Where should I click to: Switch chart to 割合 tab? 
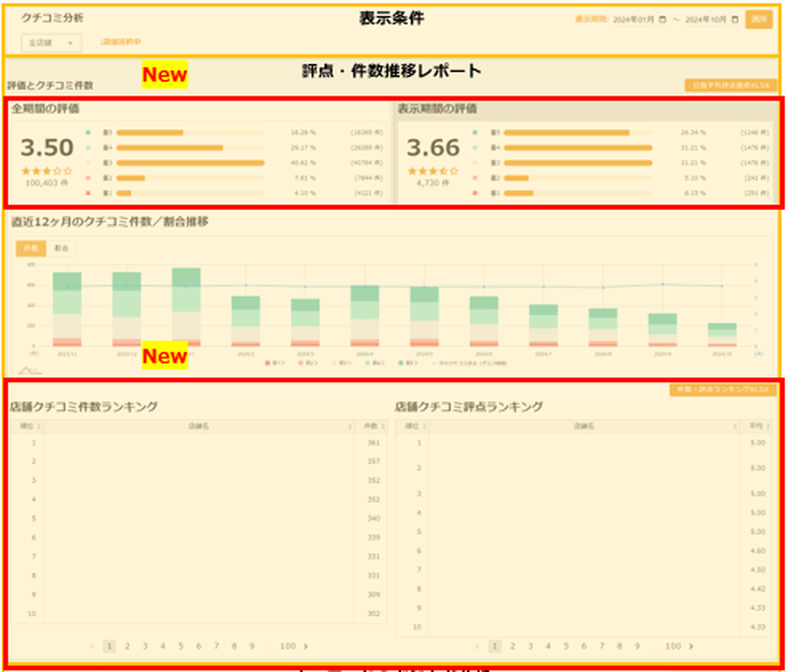click(x=62, y=247)
